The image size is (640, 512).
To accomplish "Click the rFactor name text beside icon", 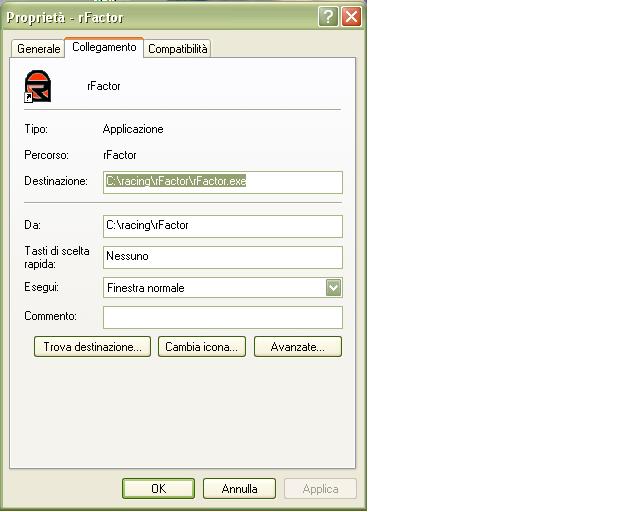I will [x=104, y=86].
